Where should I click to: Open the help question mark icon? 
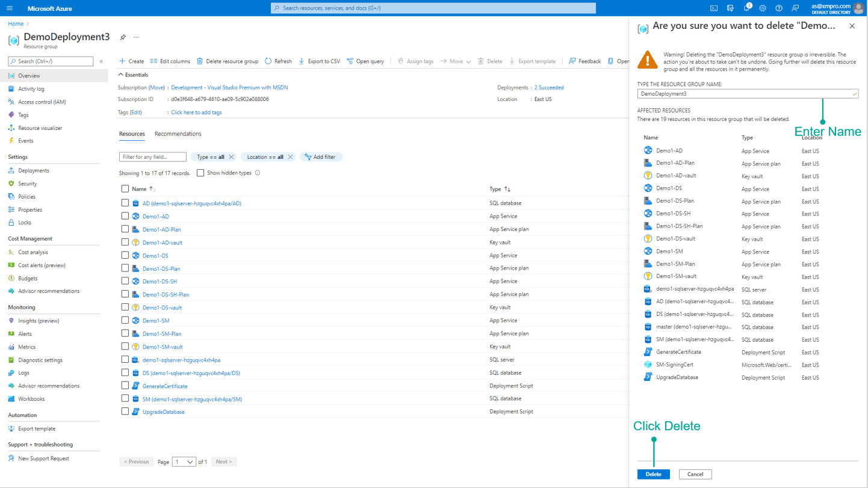[x=779, y=8]
